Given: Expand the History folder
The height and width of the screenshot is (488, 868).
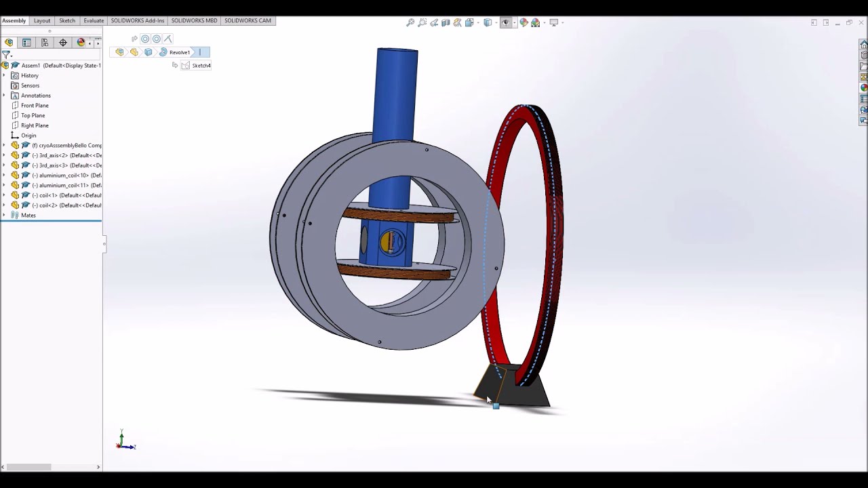Looking at the screenshot, I should [x=4, y=76].
